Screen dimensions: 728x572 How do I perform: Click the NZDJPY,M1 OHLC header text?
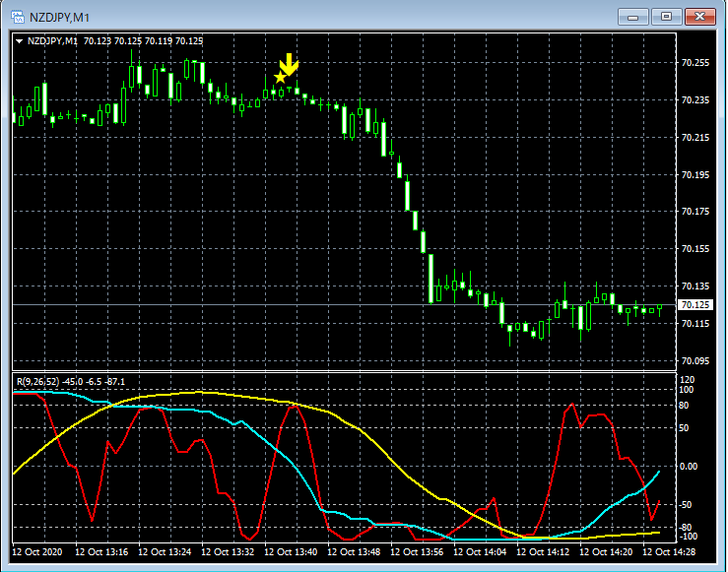click(x=115, y=41)
